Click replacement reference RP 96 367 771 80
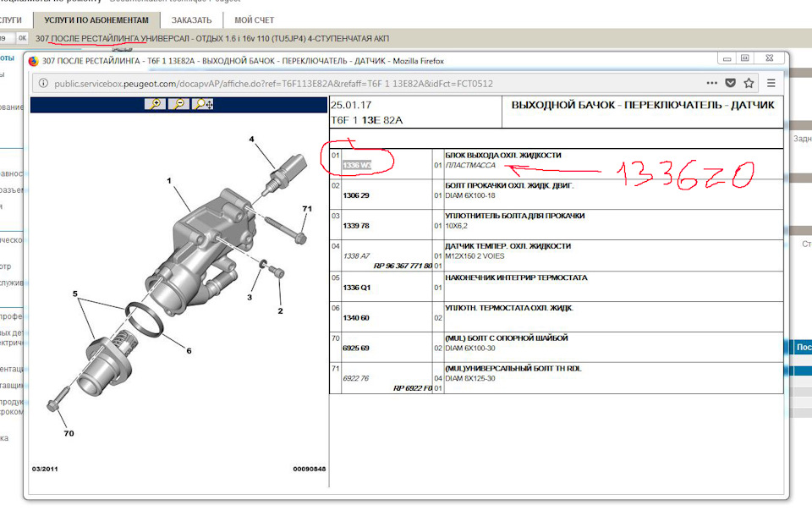 point(403,266)
